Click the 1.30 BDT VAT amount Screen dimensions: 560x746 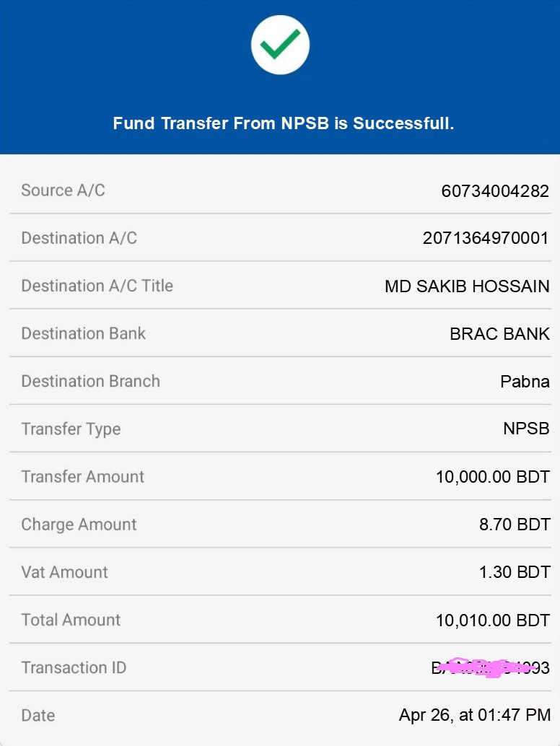click(x=514, y=572)
